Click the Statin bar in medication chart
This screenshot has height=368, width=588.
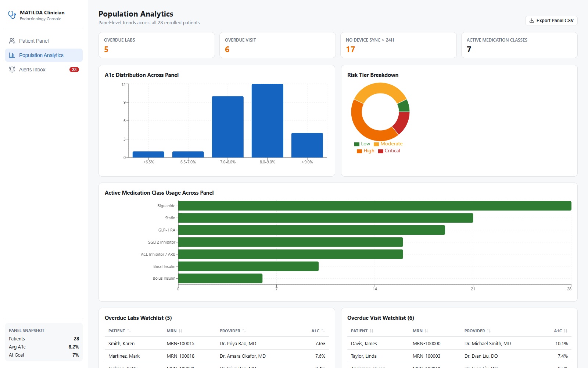pyautogui.click(x=326, y=218)
